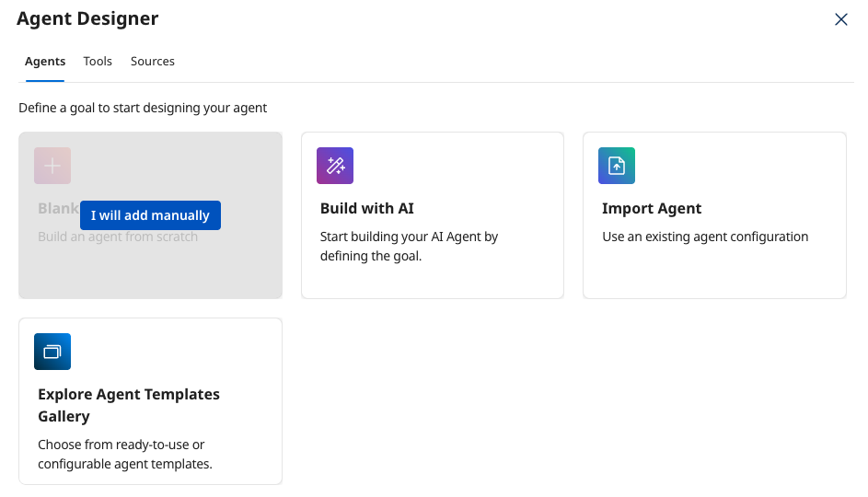This screenshot has width=868, height=497.
Task: Switch to the Agents tab
Action: point(45,62)
